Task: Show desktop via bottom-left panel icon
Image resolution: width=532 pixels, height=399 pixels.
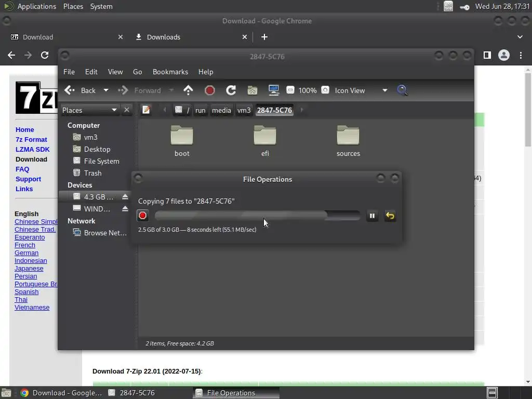Action: (x=6, y=393)
